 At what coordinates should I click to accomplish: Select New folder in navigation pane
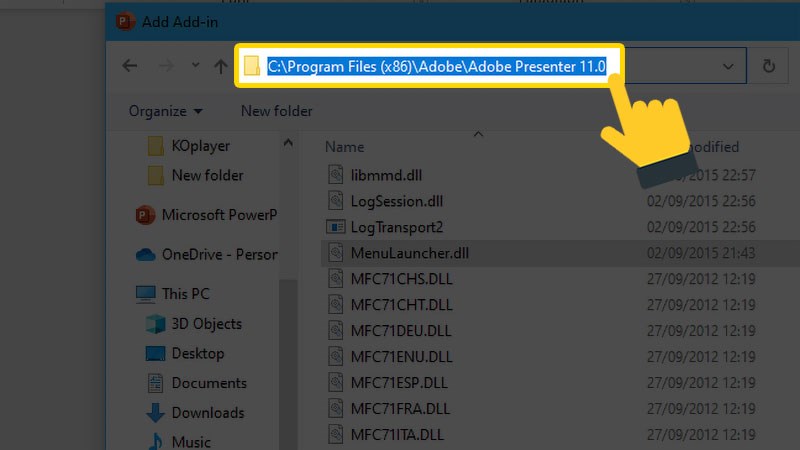[207, 176]
